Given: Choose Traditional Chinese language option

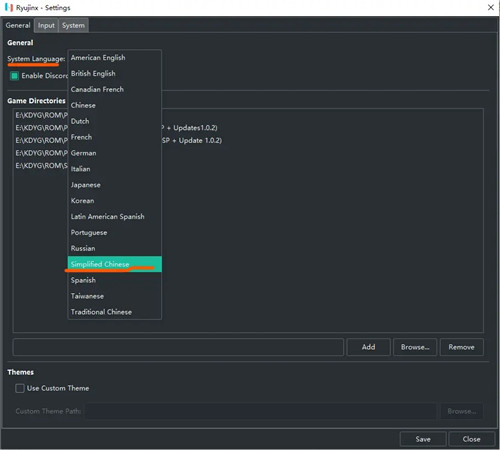Looking at the screenshot, I should point(115,312).
